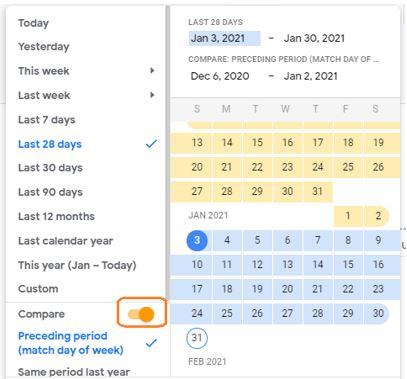The width and height of the screenshot is (407, 379).
Task: Pick the Last 90 days option
Action: tap(50, 192)
